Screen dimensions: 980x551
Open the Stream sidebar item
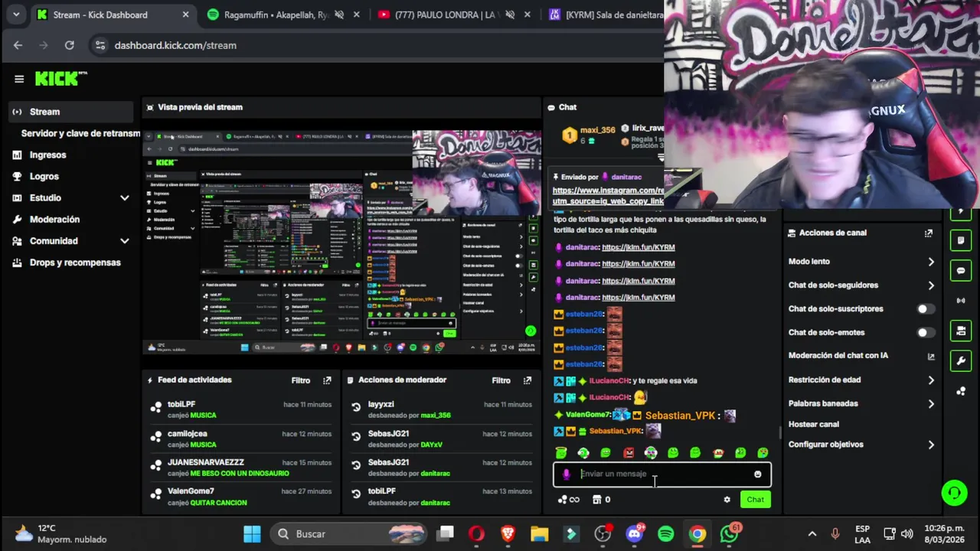(x=70, y=112)
